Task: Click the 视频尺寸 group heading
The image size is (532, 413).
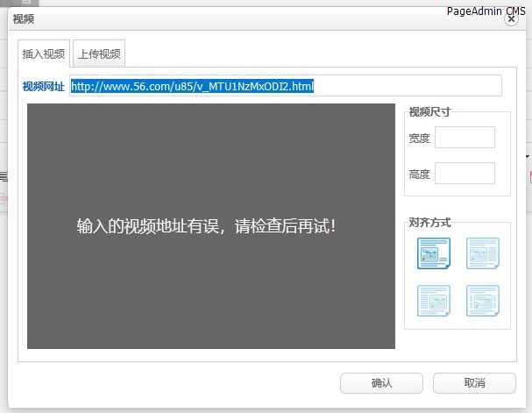Action: point(429,111)
